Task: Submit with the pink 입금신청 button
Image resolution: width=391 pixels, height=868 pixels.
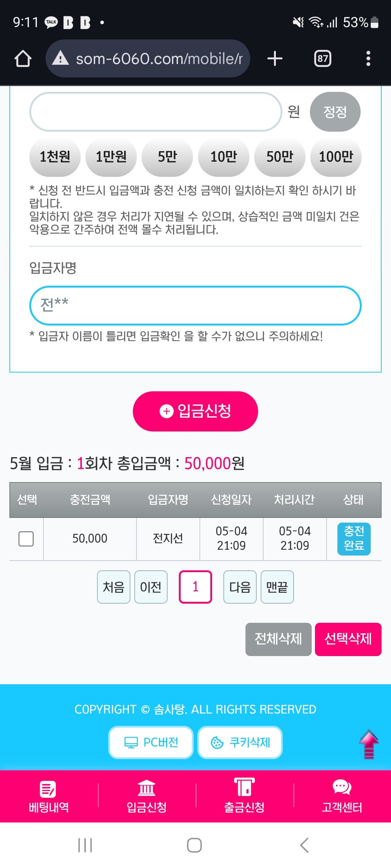Action: [x=195, y=411]
